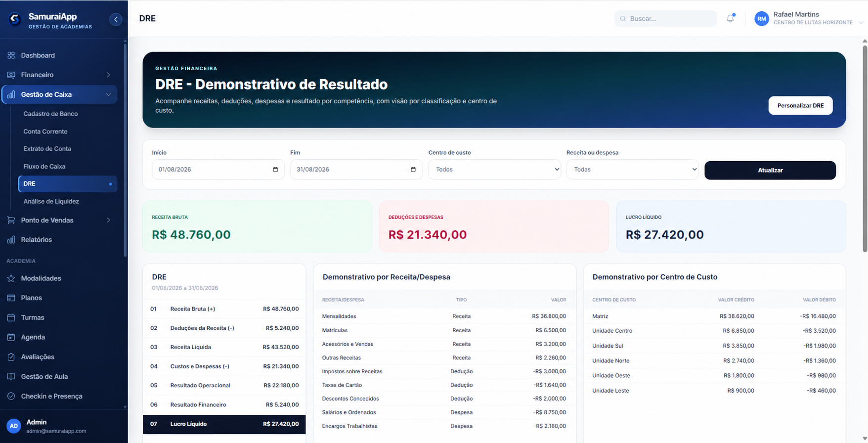Click the Ponto de Vendas cart icon

(x=11, y=220)
